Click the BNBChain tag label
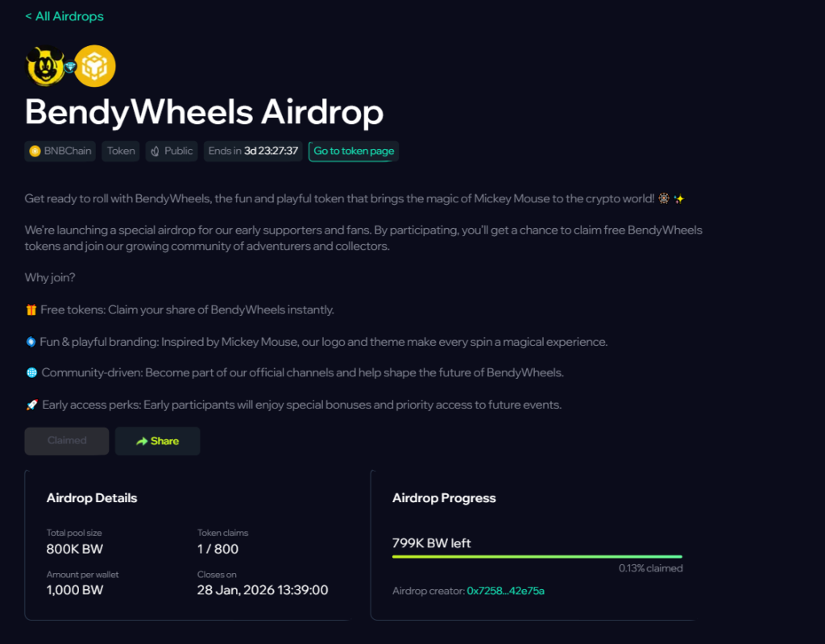The height and width of the screenshot is (644, 825). tap(68, 151)
